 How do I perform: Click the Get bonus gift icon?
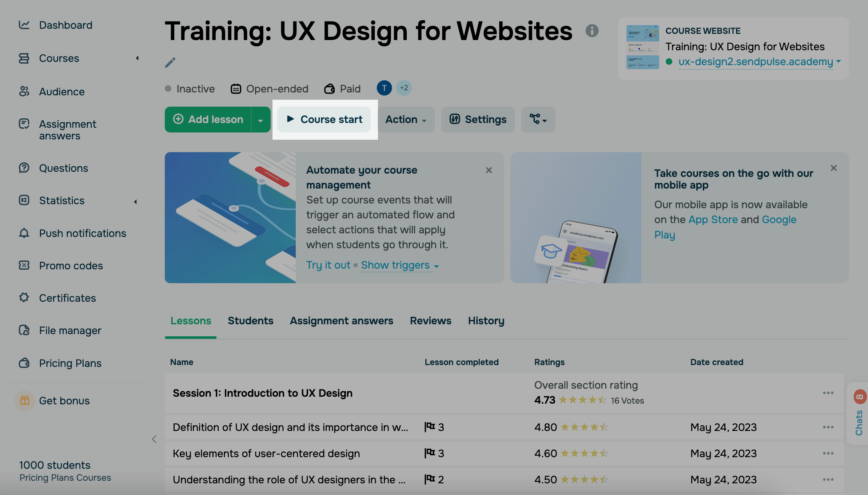[25, 401]
